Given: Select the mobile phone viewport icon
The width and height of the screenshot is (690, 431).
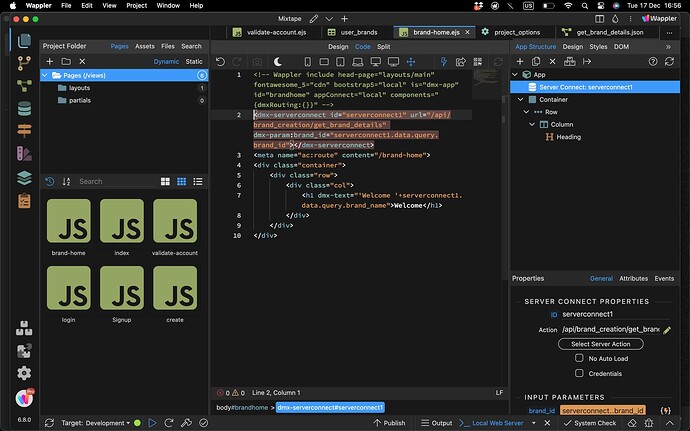Looking at the screenshot, I should click(308, 62).
